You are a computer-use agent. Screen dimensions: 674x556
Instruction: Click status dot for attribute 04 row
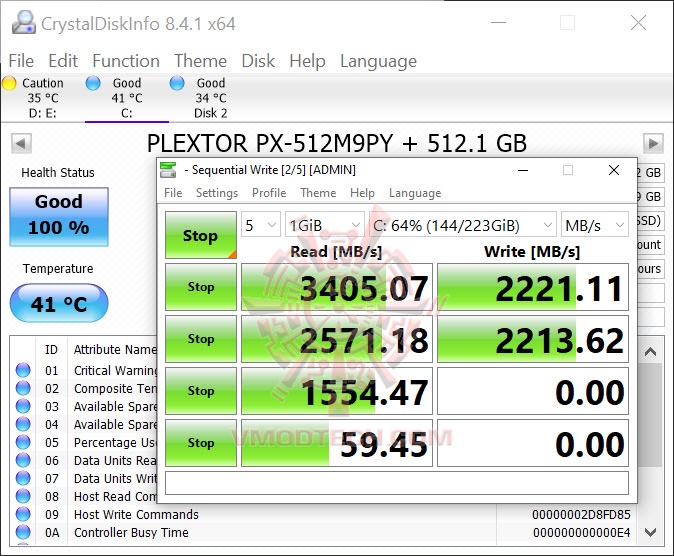[23, 424]
